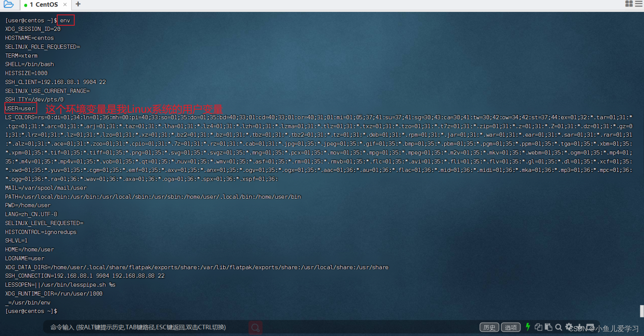Click the HOSTNAME=centos line
This screenshot has width=644, height=336.
click(x=29, y=38)
